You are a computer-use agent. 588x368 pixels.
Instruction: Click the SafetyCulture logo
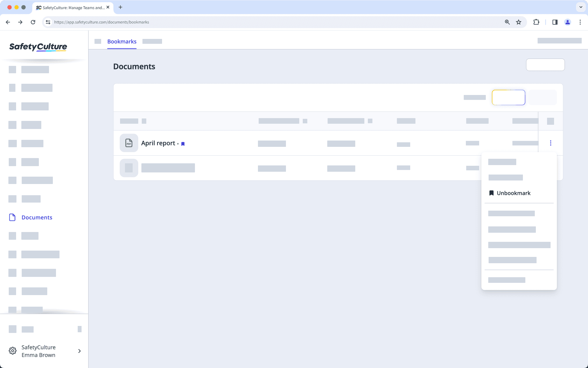(x=38, y=47)
